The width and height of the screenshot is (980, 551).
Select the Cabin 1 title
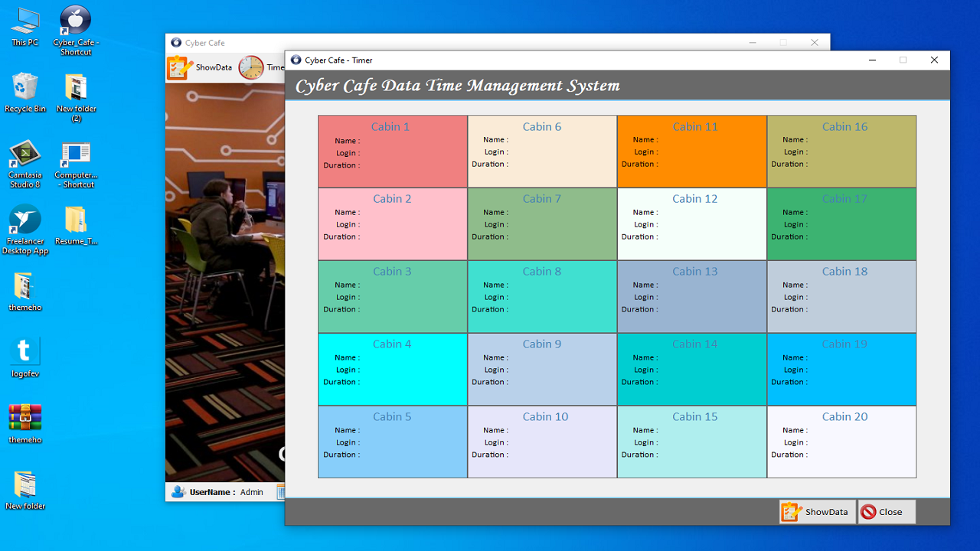[390, 127]
